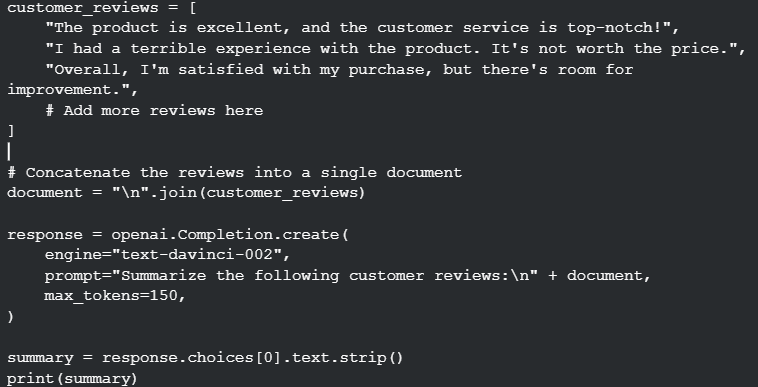This screenshot has width=758, height=387.
Task: Click the max_tokens=150 parameter
Action: [x=111, y=295]
